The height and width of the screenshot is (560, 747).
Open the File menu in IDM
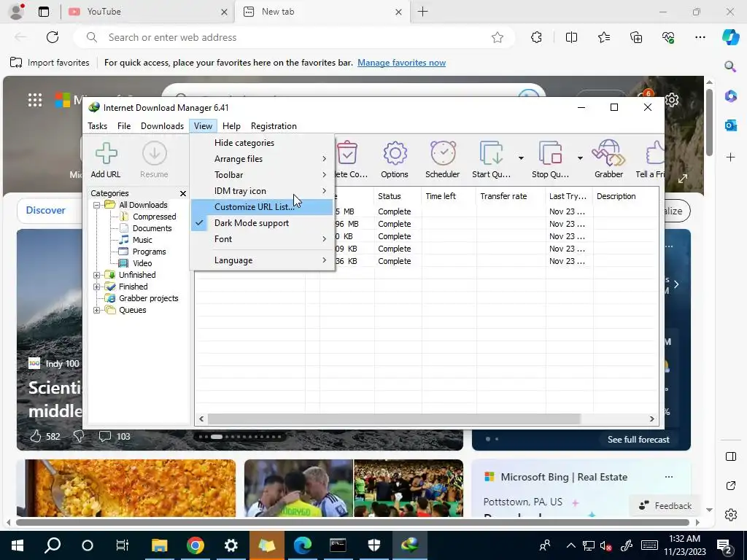(x=124, y=126)
